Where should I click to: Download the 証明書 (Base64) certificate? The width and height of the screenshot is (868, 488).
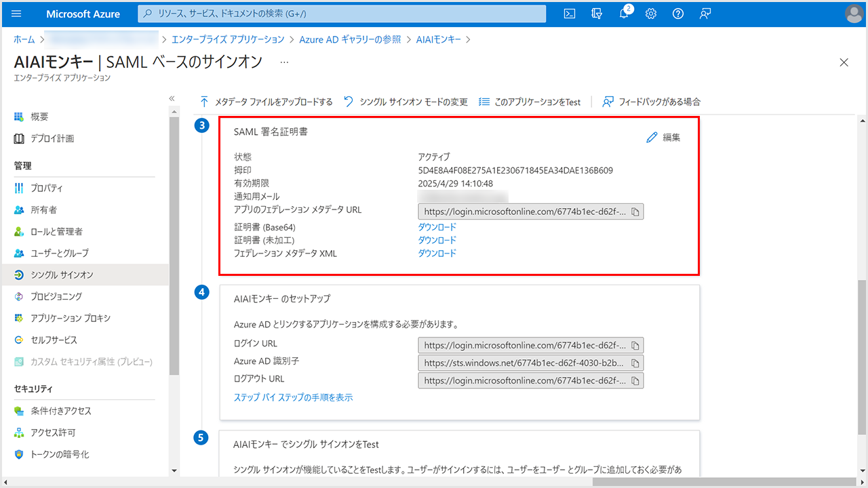tap(437, 227)
